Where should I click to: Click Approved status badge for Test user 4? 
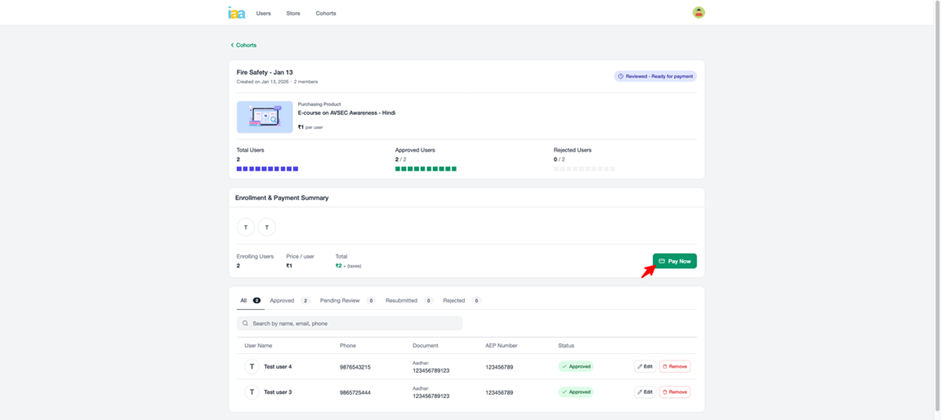pyautogui.click(x=576, y=367)
